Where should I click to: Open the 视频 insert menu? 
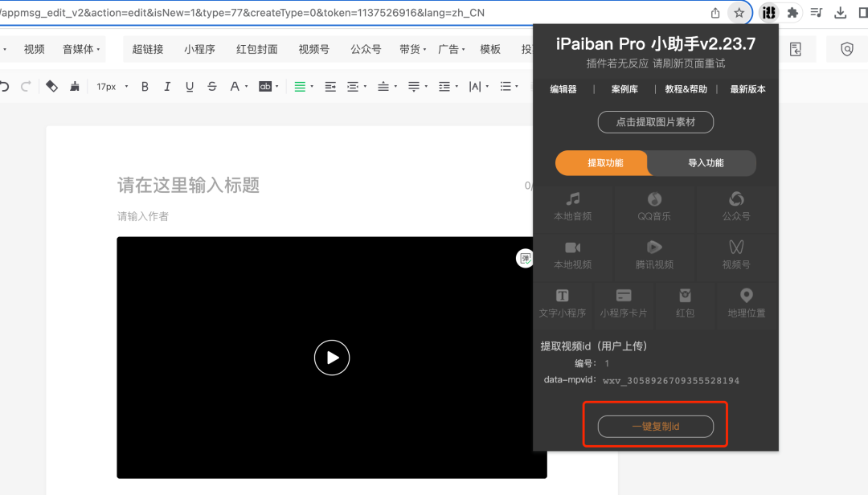[34, 49]
